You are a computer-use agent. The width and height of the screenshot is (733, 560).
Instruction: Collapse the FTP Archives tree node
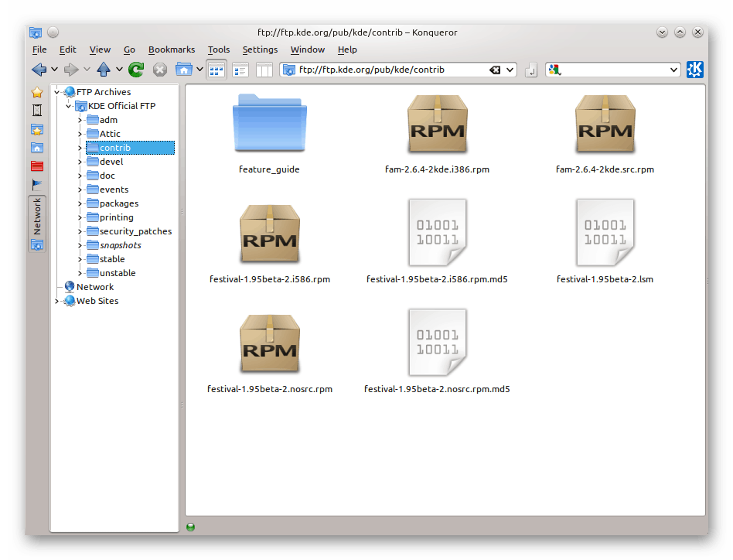(57, 92)
